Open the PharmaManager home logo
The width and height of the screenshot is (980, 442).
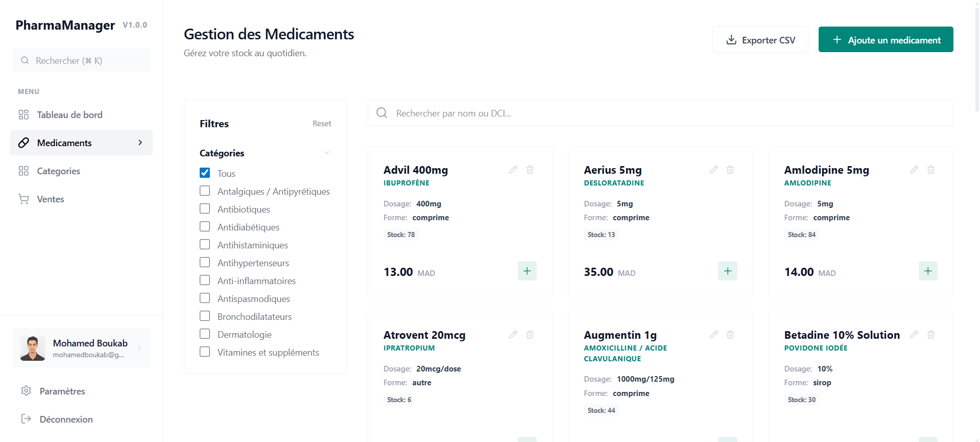pyautogui.click(x=65, y=25)
